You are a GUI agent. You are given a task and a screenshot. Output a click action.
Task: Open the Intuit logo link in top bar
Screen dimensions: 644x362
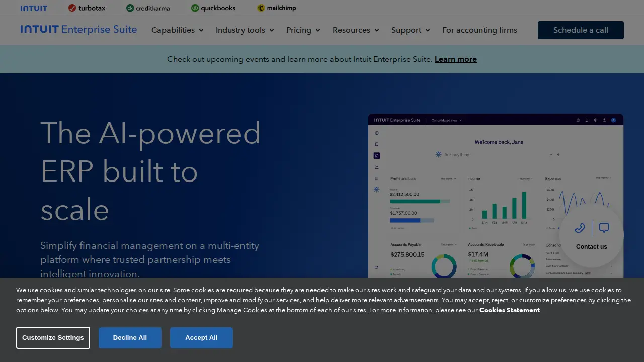click(x=34, y=8)
